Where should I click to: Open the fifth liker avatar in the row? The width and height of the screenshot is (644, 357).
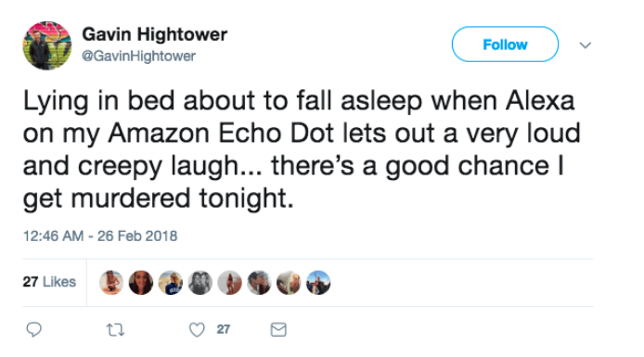coord(229,283)
